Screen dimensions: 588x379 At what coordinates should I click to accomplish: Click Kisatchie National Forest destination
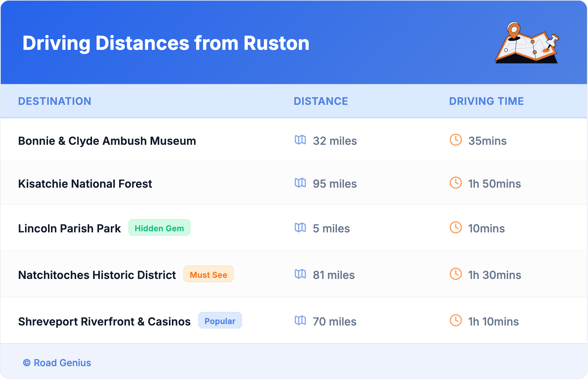point(85,184)
